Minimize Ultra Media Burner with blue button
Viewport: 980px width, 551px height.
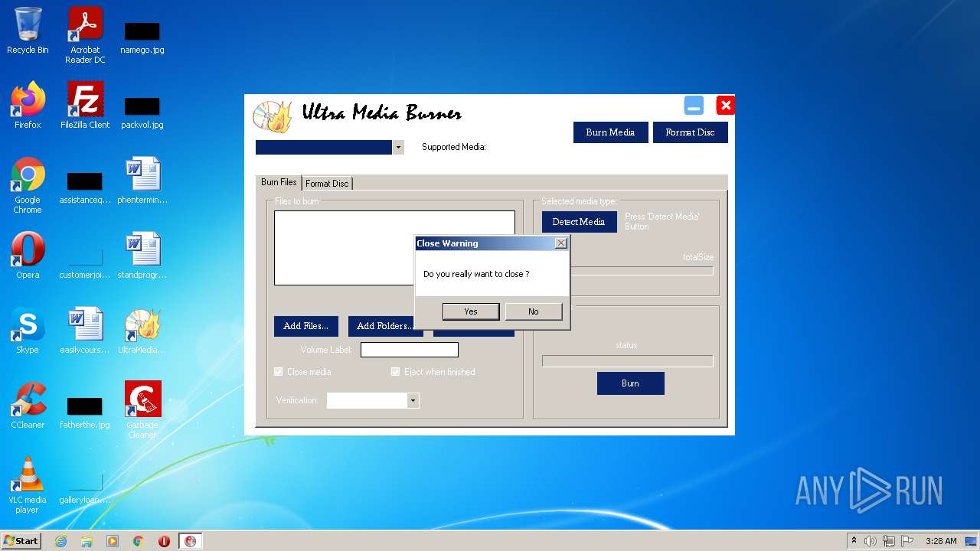point(694,106)
